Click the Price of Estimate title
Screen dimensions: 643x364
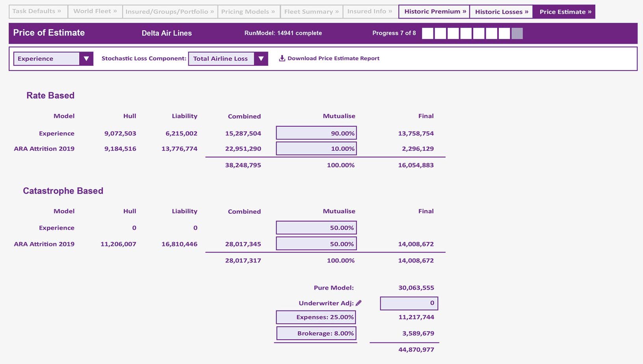(49, 33)
